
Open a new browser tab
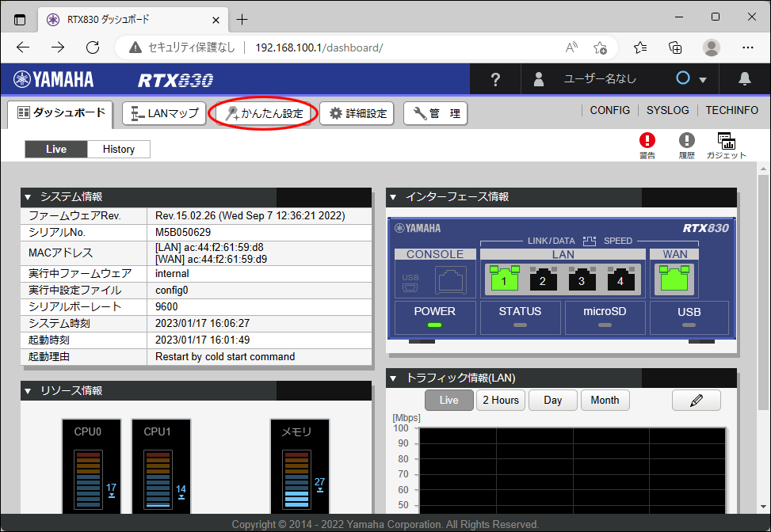point(242,20)
